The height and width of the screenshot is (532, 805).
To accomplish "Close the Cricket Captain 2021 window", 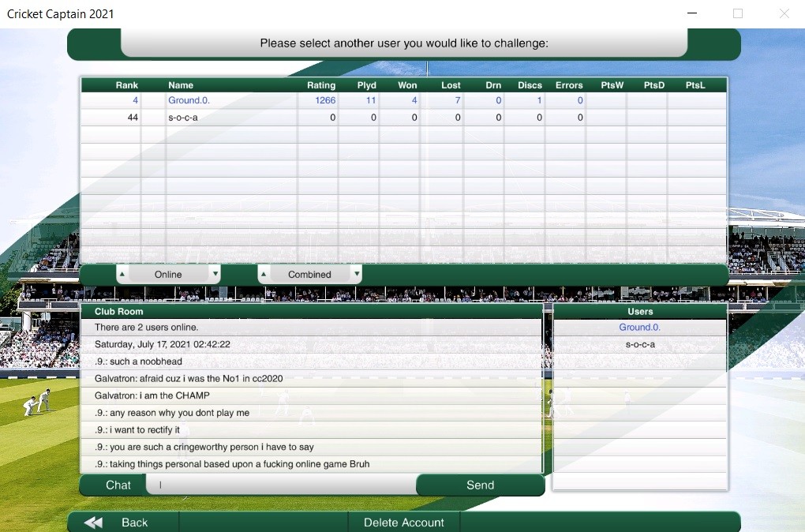I will 784,13.
